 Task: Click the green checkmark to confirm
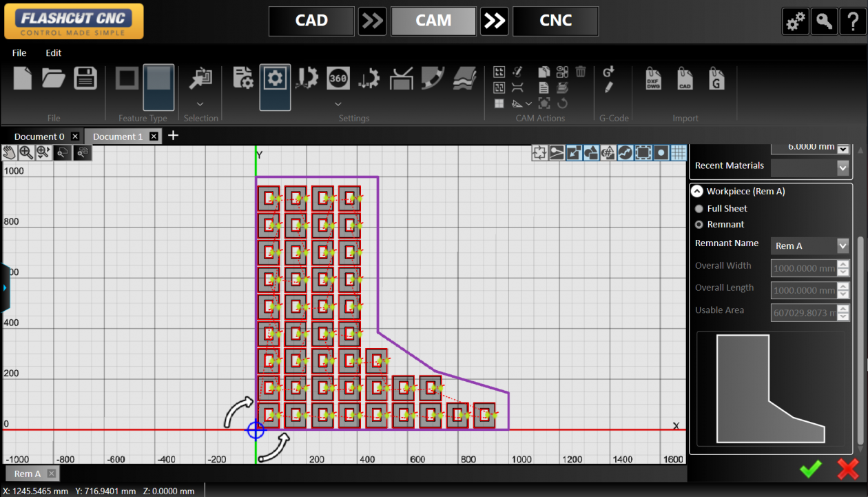pyautogui.click(x=810, y=469)
